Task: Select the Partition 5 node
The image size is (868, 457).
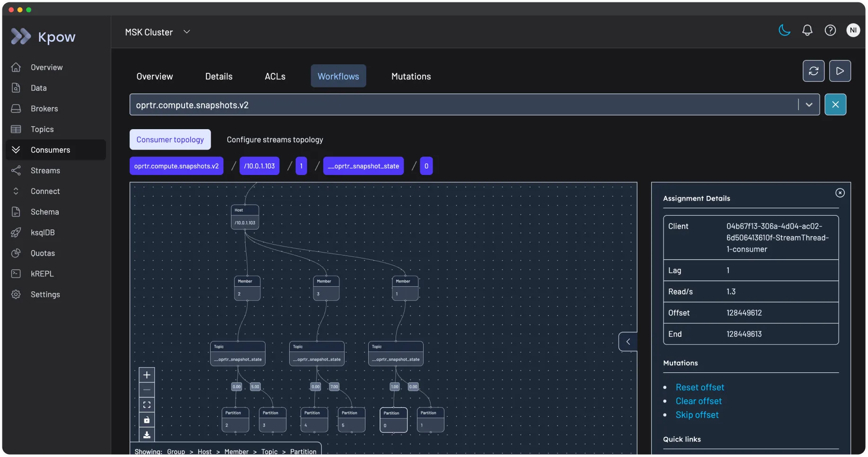Action: (352, 420)
